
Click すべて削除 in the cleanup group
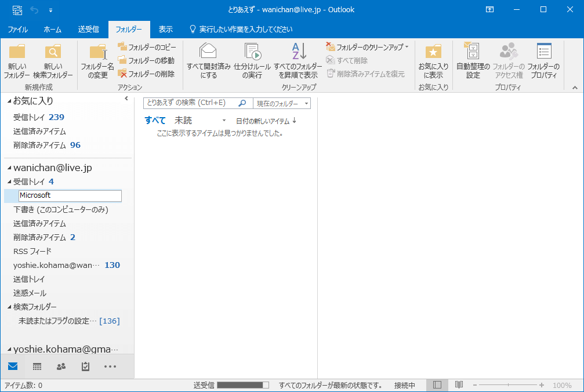[347, 60]
